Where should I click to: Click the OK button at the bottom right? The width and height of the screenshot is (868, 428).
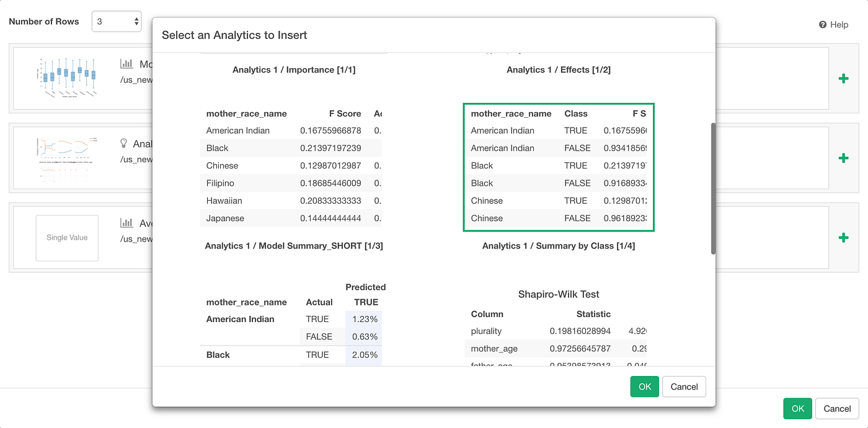(797, 408)
